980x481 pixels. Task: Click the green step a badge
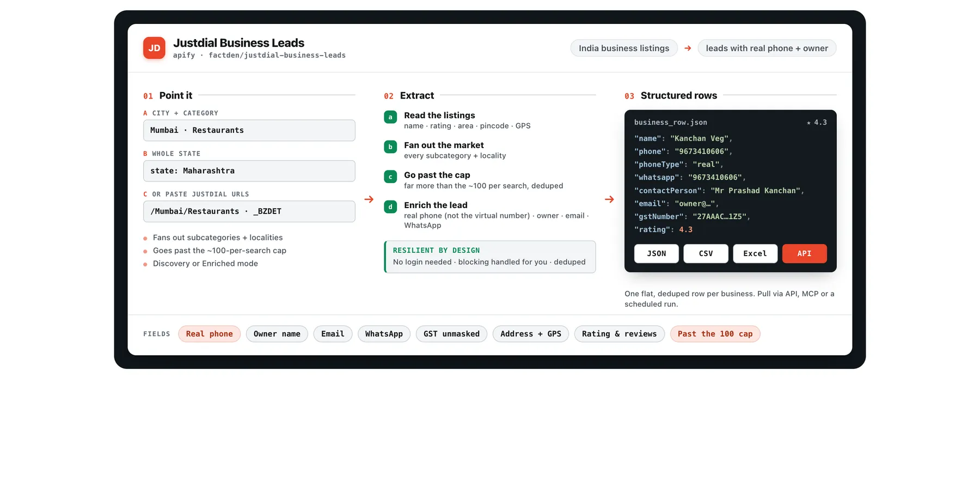click(390, 117)
